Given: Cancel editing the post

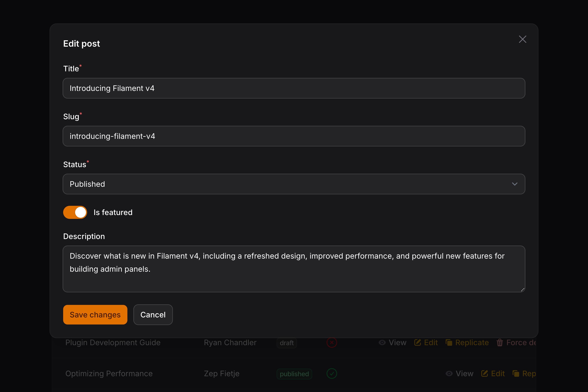Looking at the screenshot, I should 153,315.
